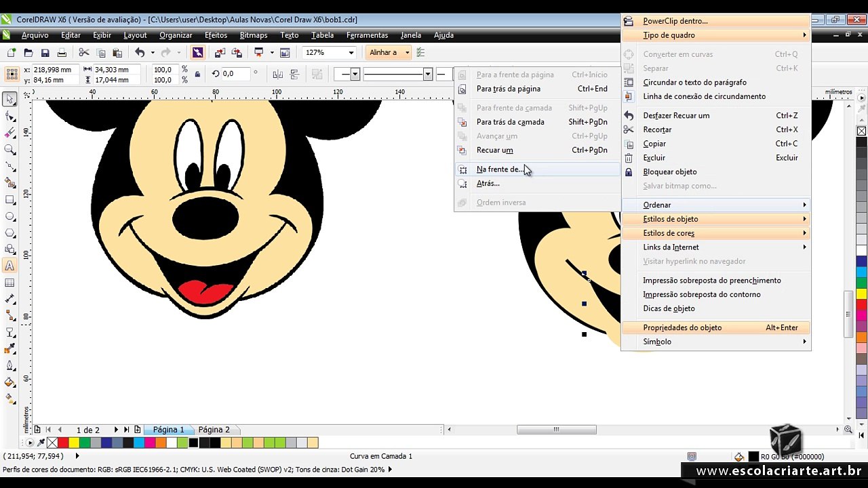Choose PowerClip dentro... in context menu
Viewport: 868px width, 488px height.
[716, 21]
